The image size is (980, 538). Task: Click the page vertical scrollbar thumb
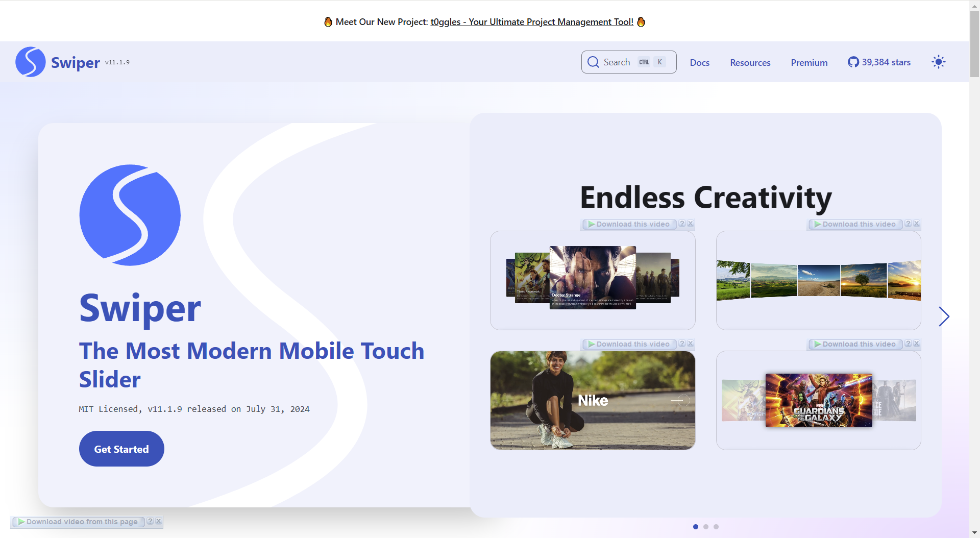[974, 43]
